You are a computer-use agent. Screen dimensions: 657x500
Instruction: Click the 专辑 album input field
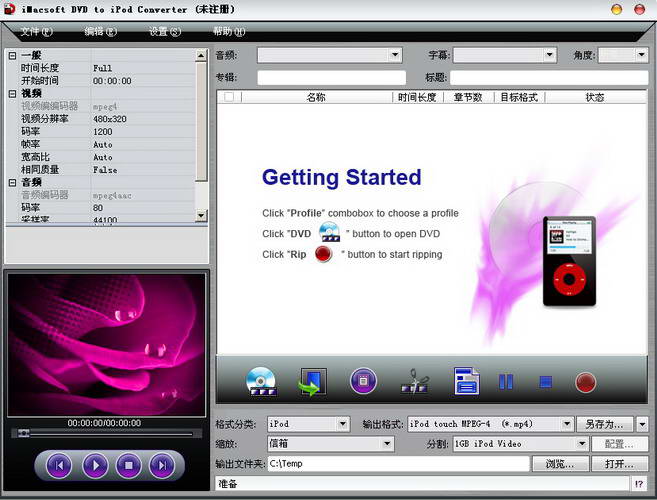click(x=331, y=78)
